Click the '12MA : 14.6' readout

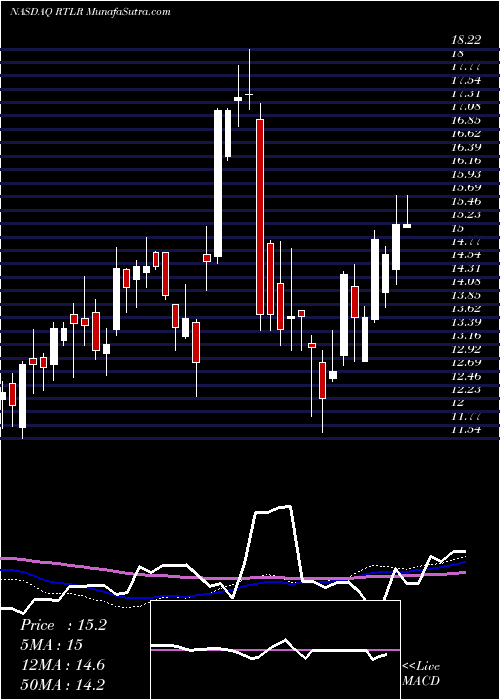click(62, 665)
